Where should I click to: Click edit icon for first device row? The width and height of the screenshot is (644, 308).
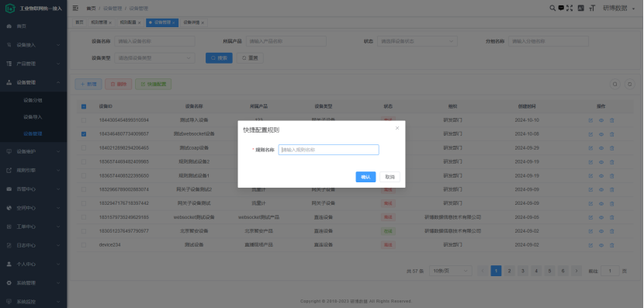point(590,120)
